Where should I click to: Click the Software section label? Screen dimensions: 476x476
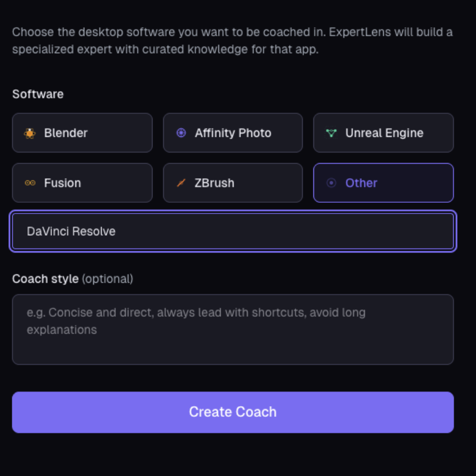pyautogui.click(x=38, y=94)
